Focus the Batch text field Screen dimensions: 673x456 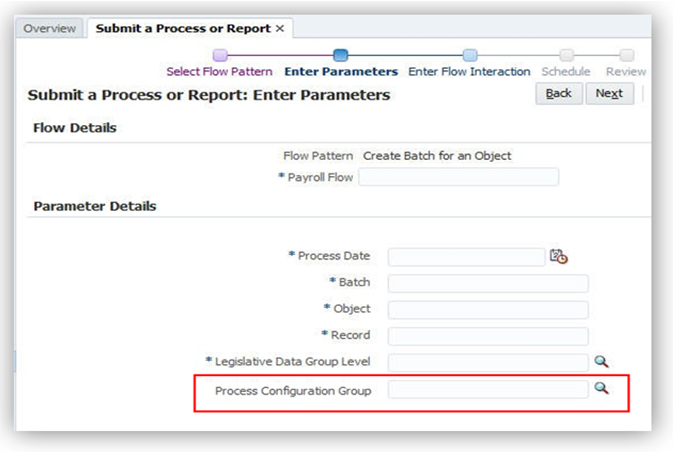click(x=488, y=283)
